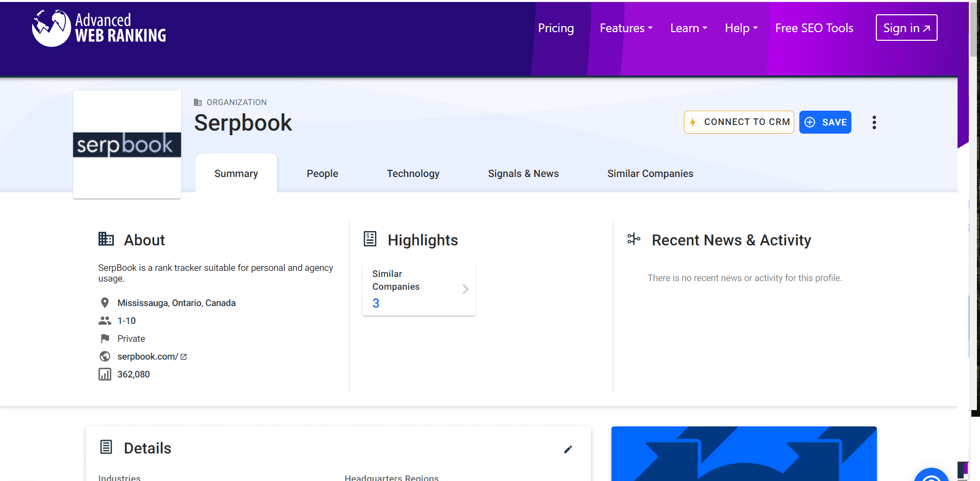The image size is (980, 481).
Task: Open the Free SEO Tools link
Action: pos(814,28)
